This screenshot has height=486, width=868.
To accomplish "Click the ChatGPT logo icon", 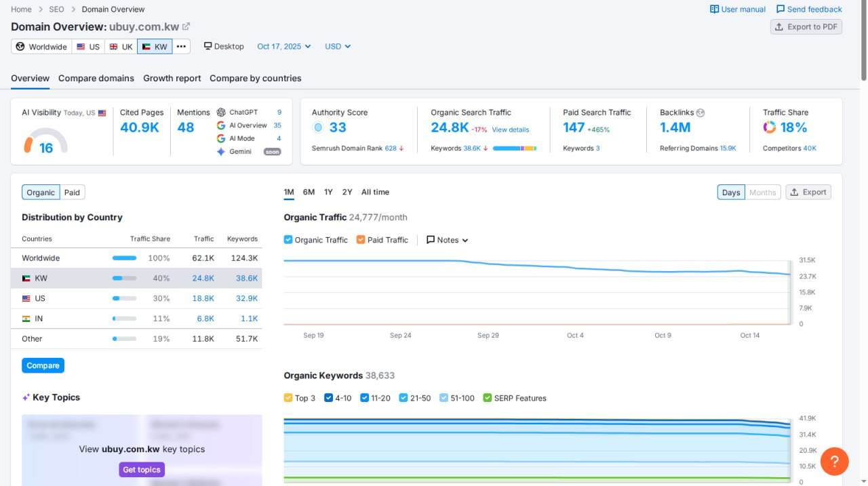I will 221,113.
